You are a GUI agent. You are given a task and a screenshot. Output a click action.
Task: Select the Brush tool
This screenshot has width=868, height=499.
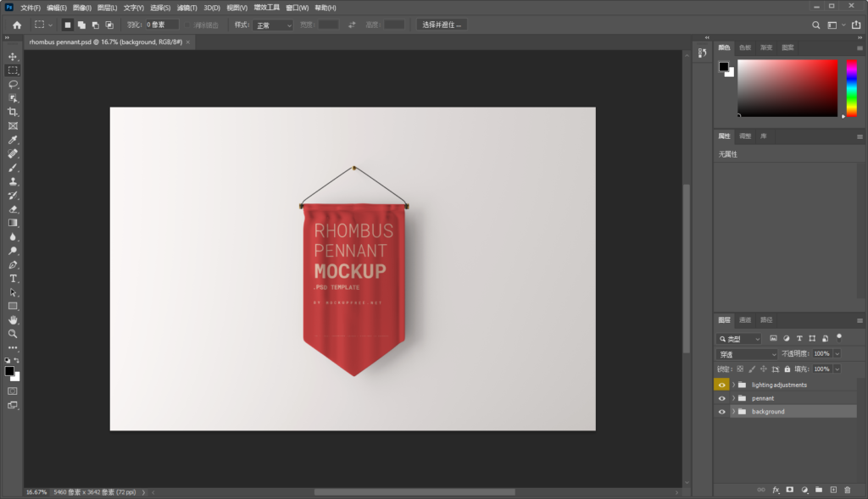tap(13, 167)
